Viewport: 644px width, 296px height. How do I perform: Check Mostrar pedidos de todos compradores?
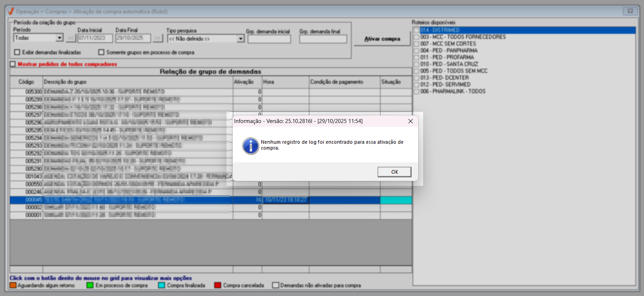click(13, 64)
